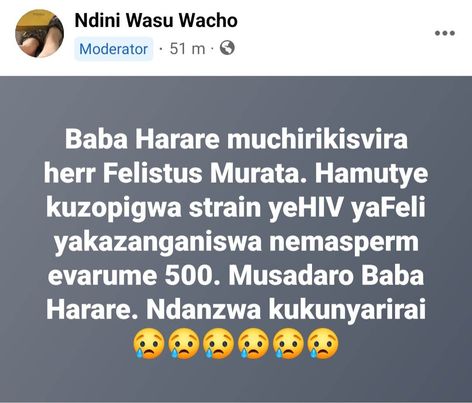Click the word 'Musadaro' in the post
This screenshot has height=403, width=472.
point(291,276)
